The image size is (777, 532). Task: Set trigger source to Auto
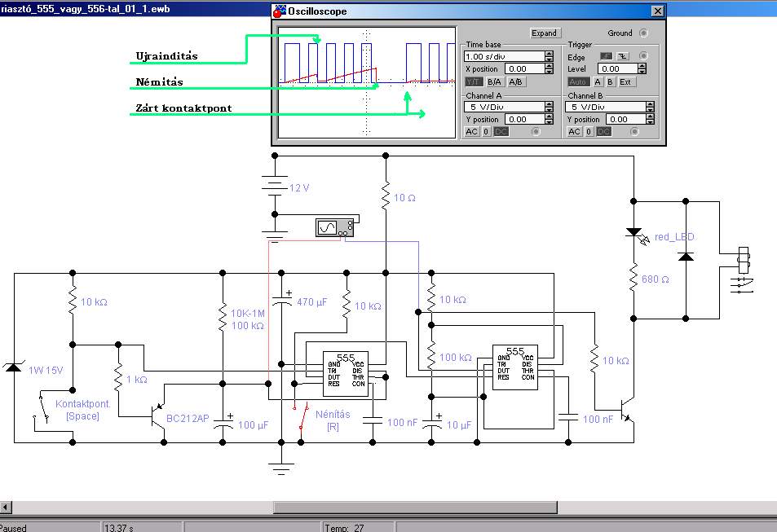[578, 81]
